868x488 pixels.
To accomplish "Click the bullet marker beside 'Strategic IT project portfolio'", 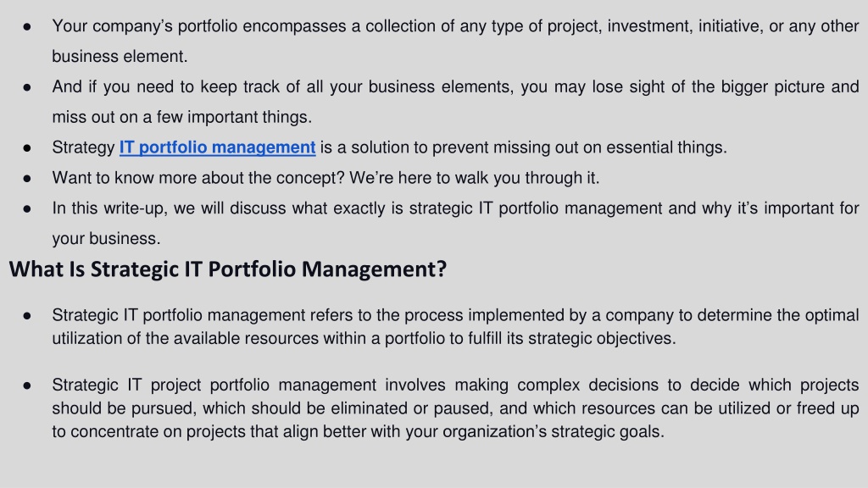I will [x=27, y=385].
